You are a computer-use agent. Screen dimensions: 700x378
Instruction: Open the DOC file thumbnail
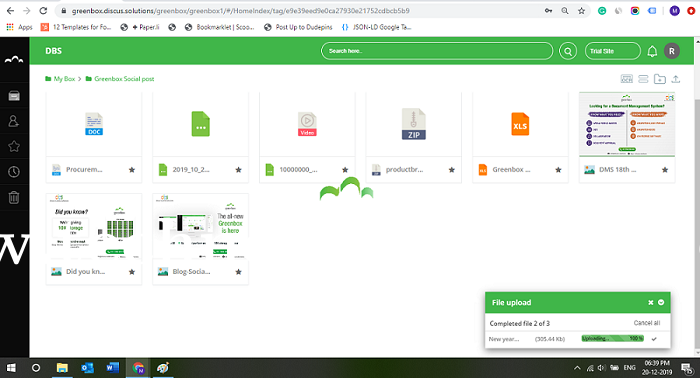(94, 124)
